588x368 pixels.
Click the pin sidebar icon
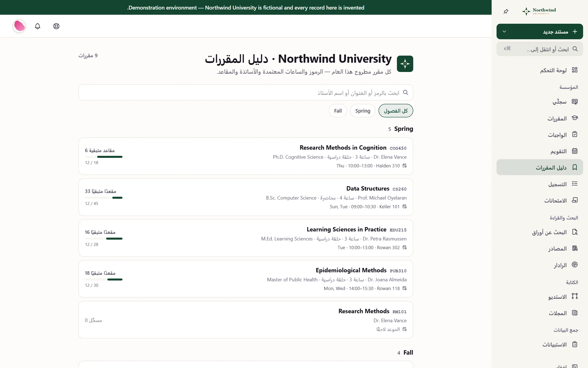point(506,11)
